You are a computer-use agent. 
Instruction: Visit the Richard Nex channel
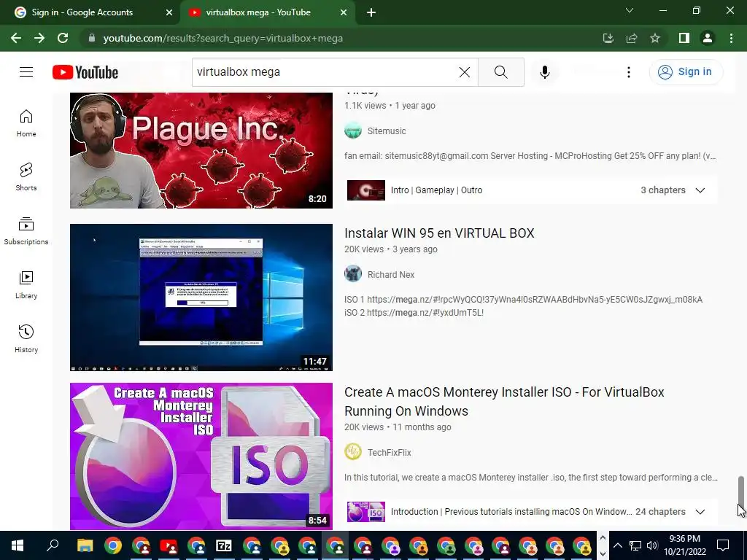click(391, 275)
